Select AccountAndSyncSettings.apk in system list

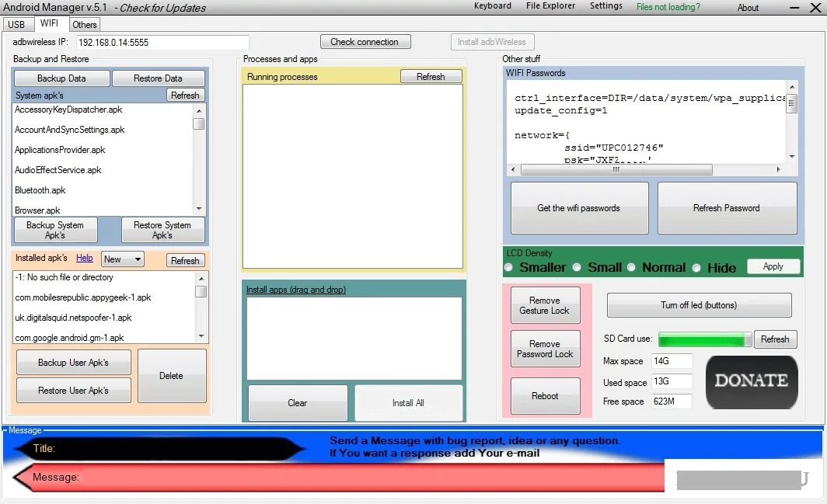pos(70,130)
